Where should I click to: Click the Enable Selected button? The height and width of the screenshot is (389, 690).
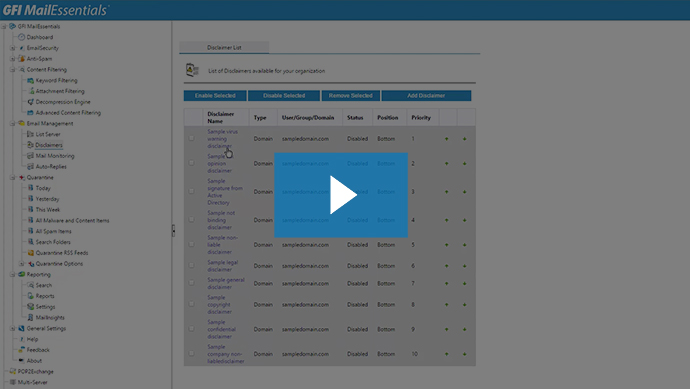[215, 95]
